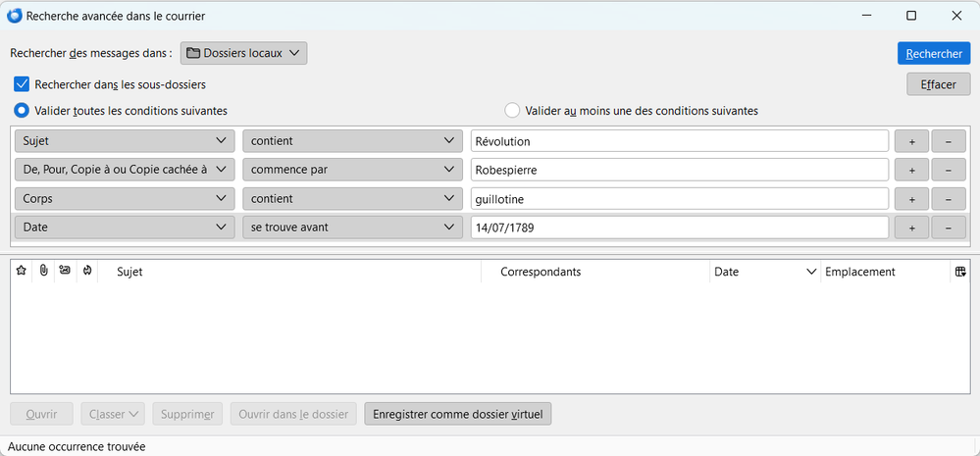Image resolution: width=980 pixels, height=456 pixels.
Task: Open the "Dossiers locaux" folder dropdown
Action: (x=244, y=53)
